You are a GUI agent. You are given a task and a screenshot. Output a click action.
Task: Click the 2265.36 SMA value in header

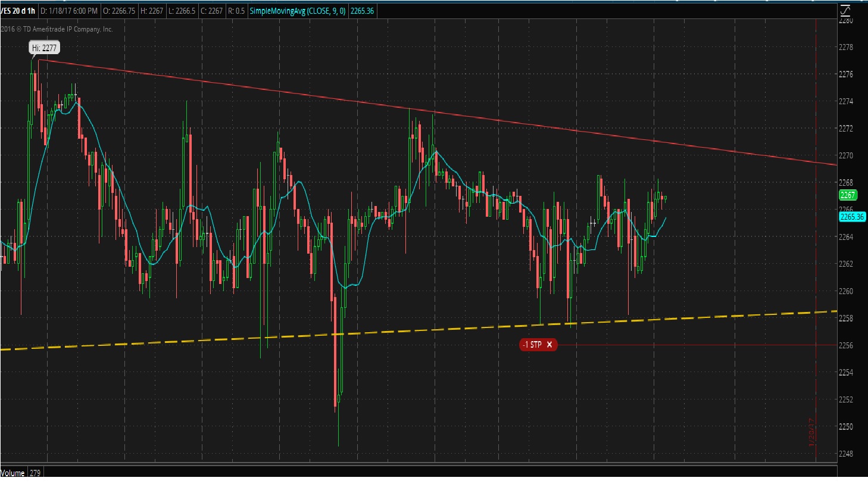pyautogui.click(x=362, y=11)
